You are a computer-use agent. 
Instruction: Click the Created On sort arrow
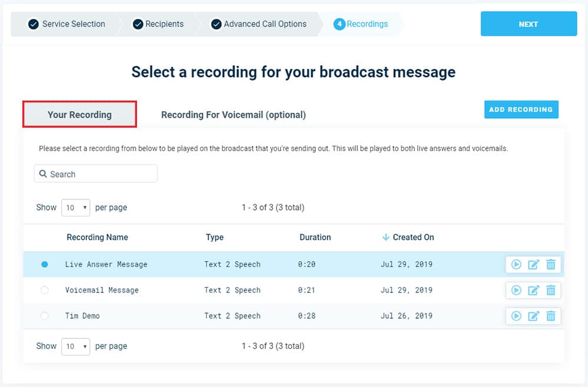386,237
